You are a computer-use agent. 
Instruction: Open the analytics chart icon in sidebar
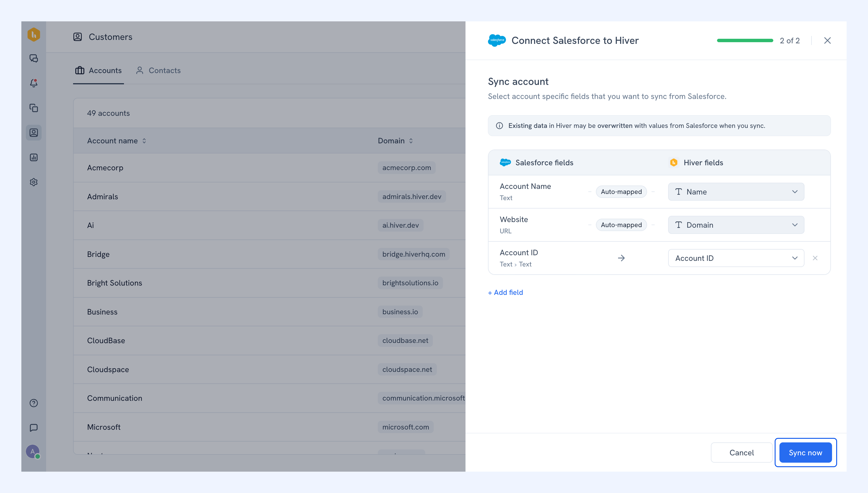click(x=33, y=157)
